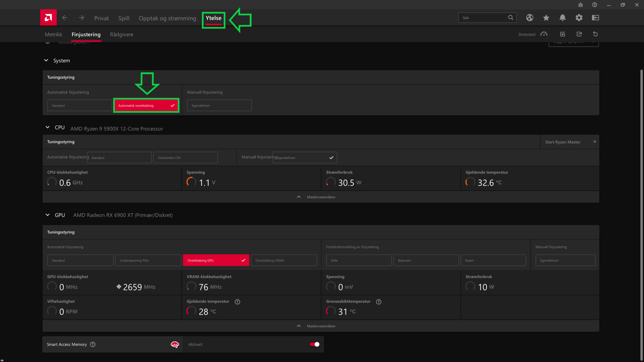This screenshot has width=644, height=362.
Task: Toggle the sidebar panel icon
Action: click(x=595, y=18)
